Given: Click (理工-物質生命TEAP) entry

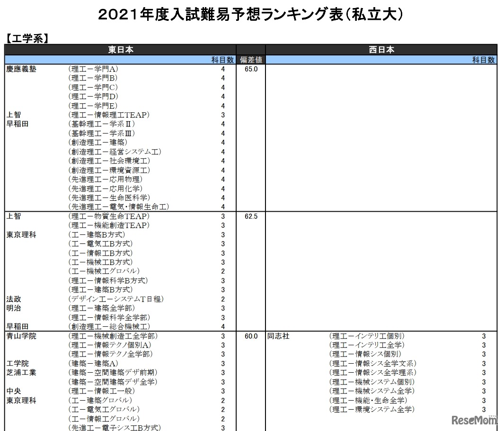Looking at the screenshot, I should pos(109,216).
